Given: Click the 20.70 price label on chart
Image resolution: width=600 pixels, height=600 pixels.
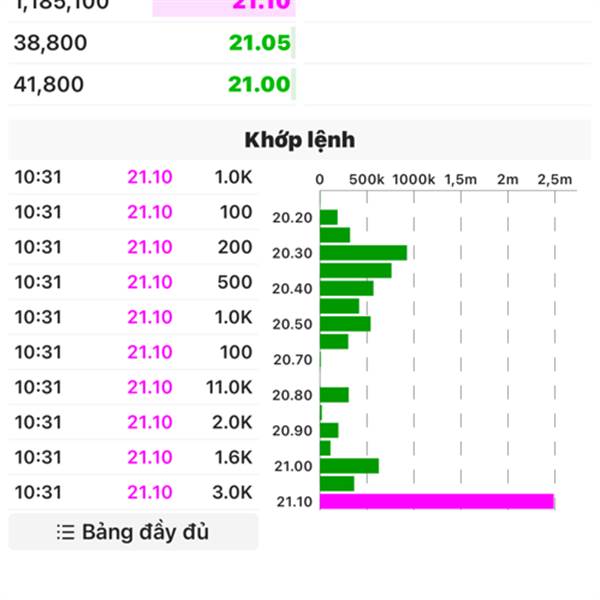Looking at the screenshot, I should point(292,360).
